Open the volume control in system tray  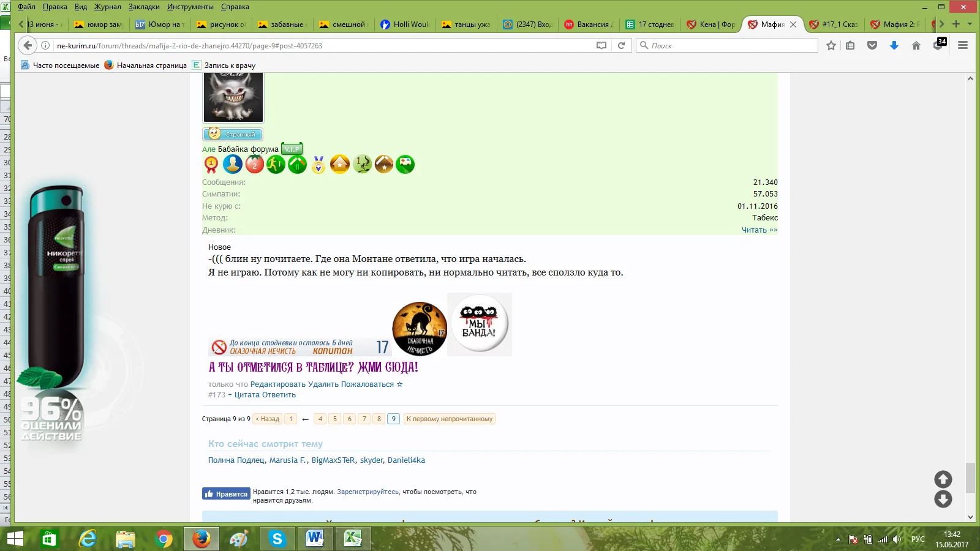pos(897,539)
